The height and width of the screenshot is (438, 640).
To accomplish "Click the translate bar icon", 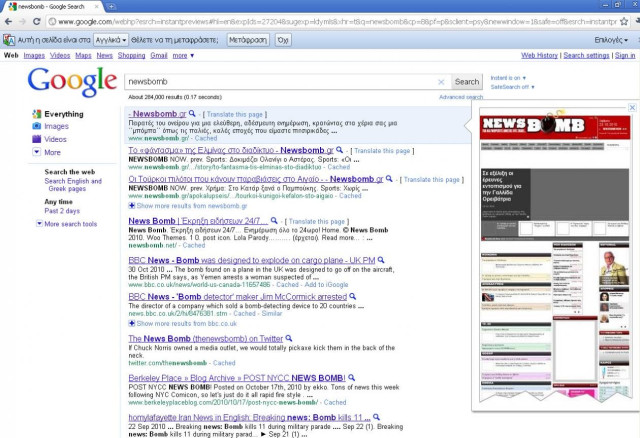I will point(9,40).
